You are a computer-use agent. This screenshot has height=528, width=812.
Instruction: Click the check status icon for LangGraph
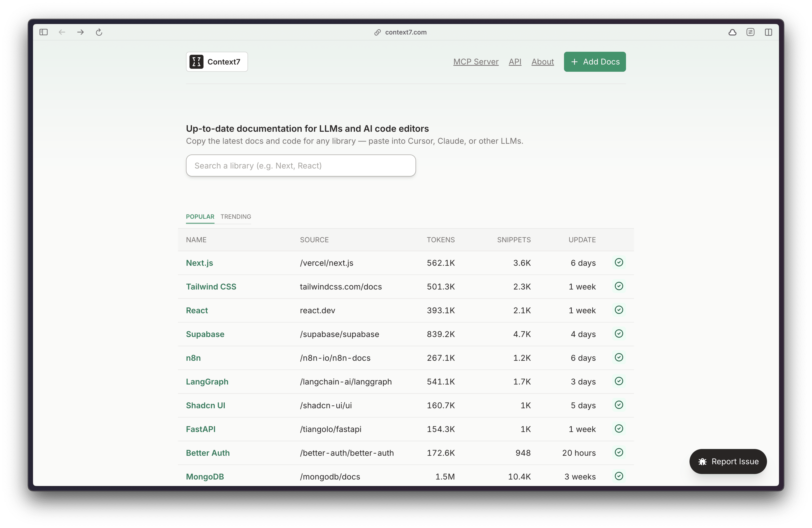pos(619,381)
